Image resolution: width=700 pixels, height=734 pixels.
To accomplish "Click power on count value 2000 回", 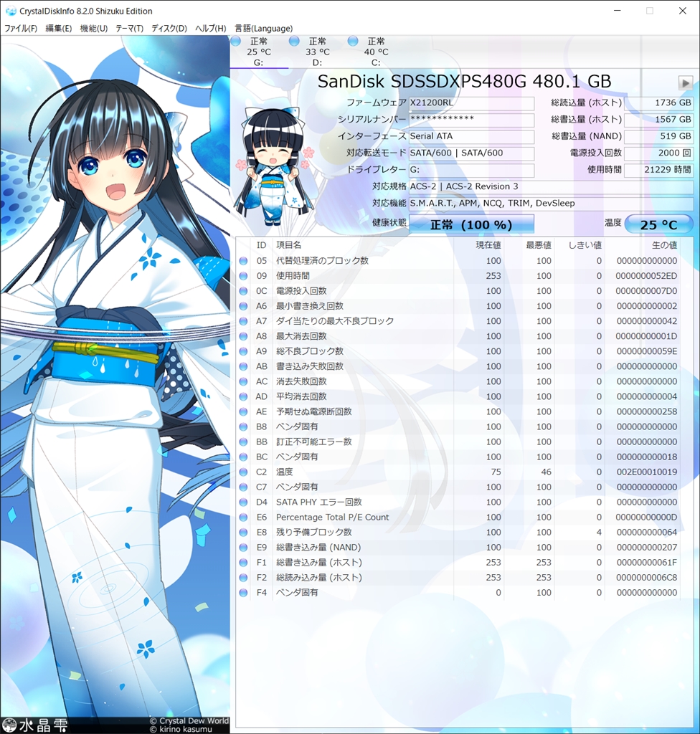I will (659, 153).
